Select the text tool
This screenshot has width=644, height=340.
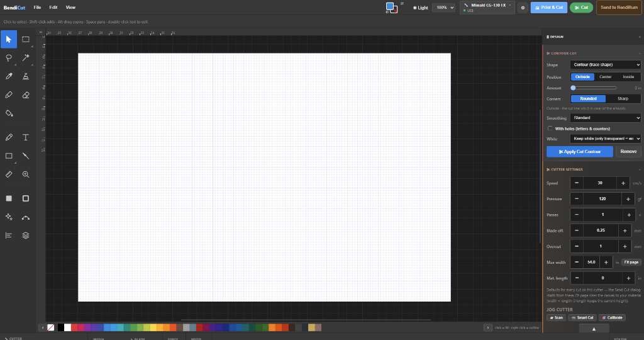25,137
